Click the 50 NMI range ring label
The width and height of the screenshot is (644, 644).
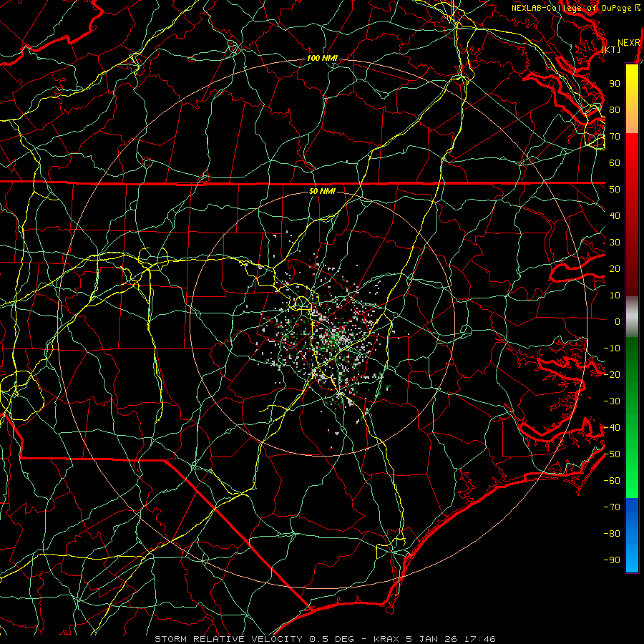(x=322, y=191)
